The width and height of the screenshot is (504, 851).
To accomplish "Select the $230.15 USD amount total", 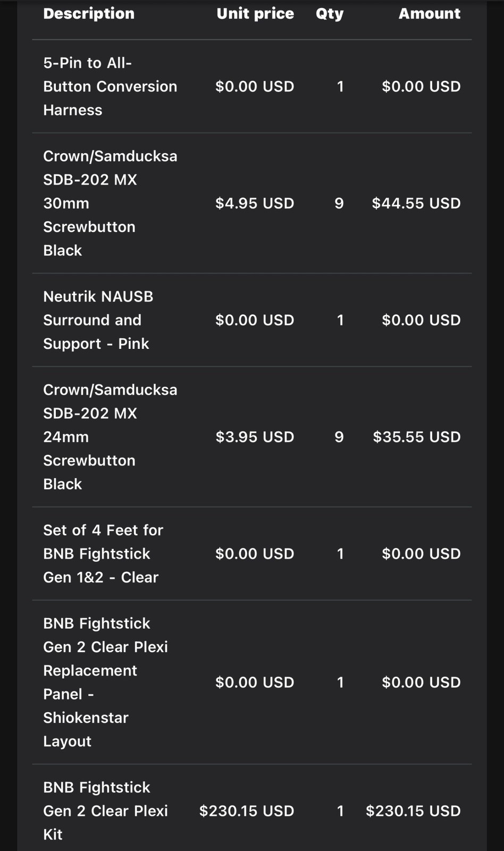I will point(413,811).
